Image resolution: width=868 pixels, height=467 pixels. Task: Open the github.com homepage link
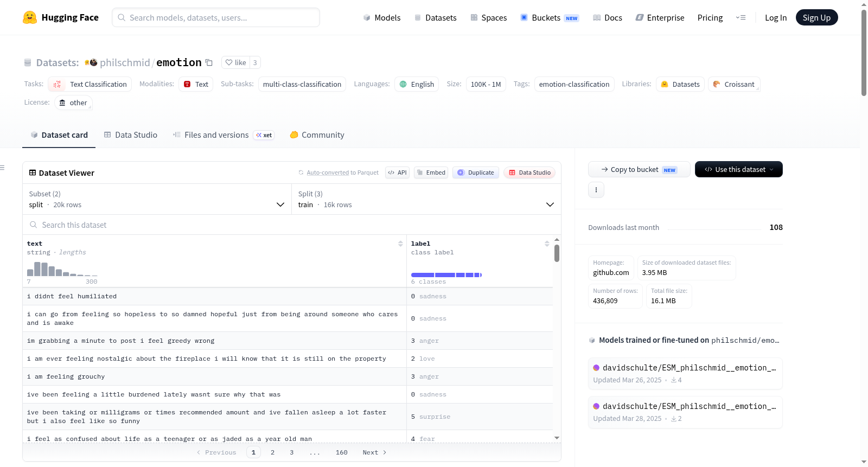pyautogui.click(x=611, y=272)
